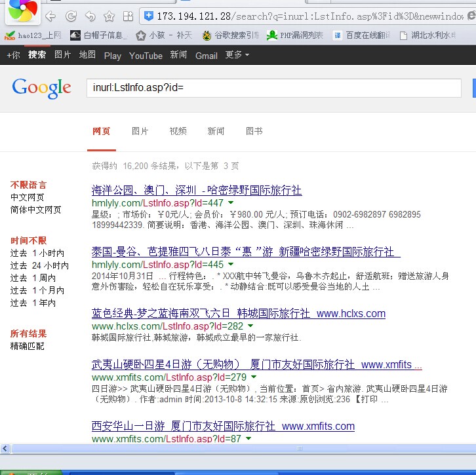476x475 pixels.
Task: Open Play in the Google bar
Action: coord(112,56)
